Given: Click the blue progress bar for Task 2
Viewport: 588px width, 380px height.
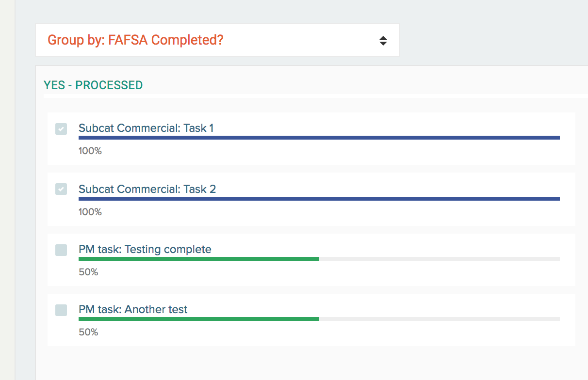Looking at the screenshot, I should tap(319, 199).
